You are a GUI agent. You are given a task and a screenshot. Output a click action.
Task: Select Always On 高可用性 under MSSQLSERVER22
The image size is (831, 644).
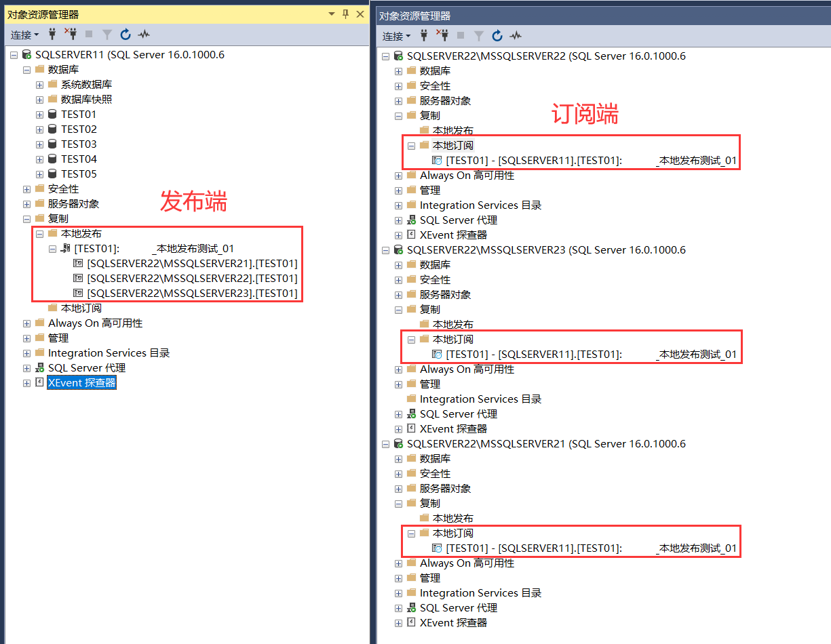(x=467, y=176)
